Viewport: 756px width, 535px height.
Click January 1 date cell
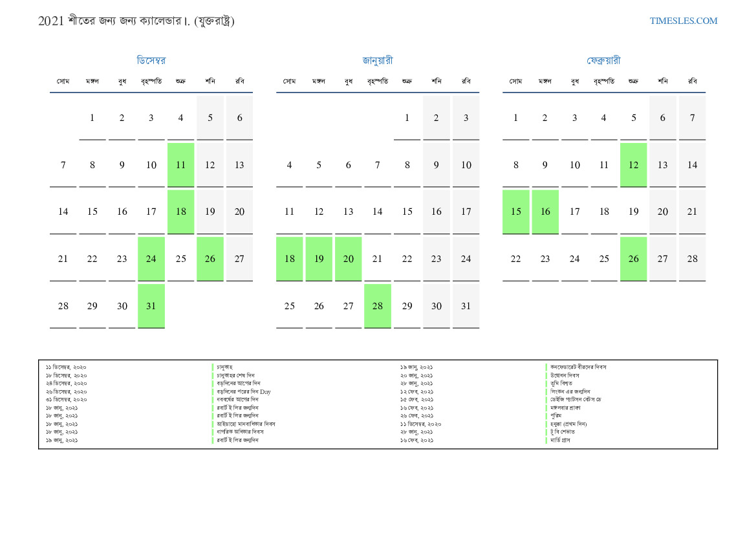407,118
